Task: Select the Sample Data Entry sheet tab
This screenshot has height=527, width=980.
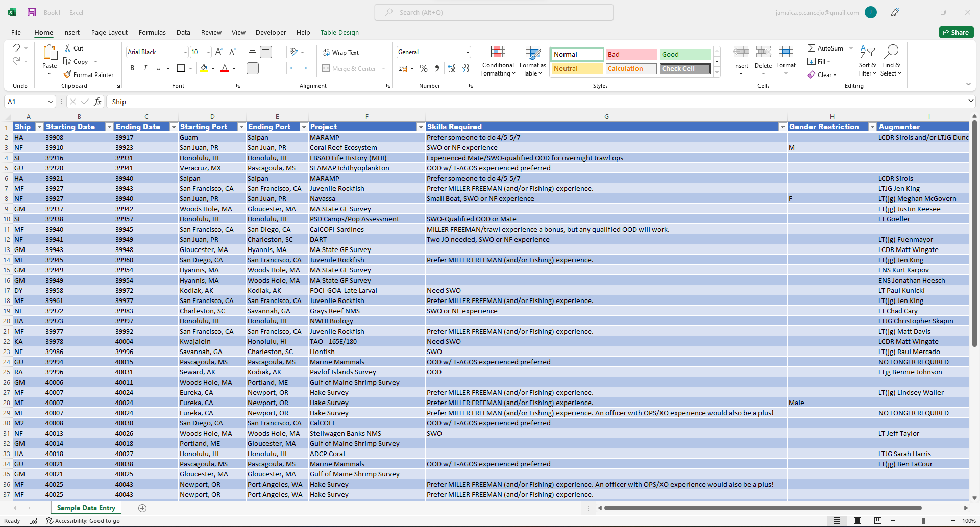Action: (x=86, y=508)
